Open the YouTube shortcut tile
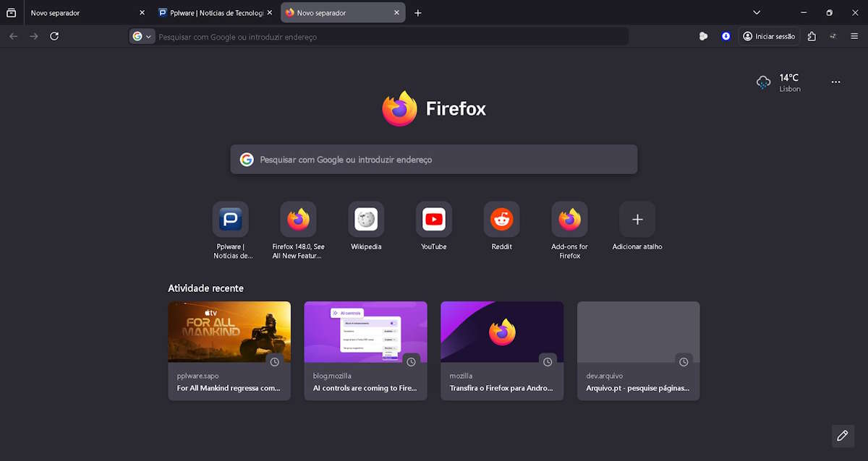The image size is (868, 461). (x=433, y=220)
